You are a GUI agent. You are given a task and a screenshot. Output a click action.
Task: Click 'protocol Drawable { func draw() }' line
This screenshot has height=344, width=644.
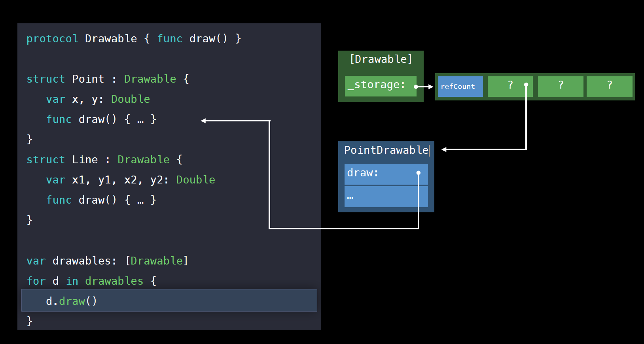coord(134,39)
